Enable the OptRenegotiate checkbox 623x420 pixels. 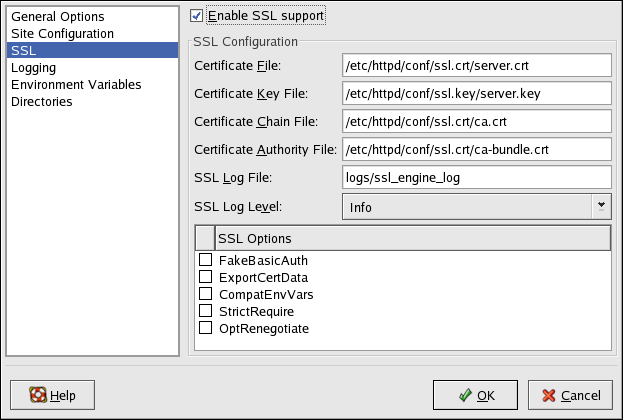205,328
